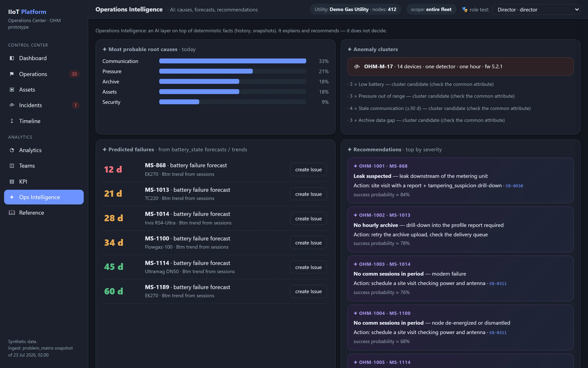Click 'success probability ≈ 84%' text
The width and height of the screenshot is (588, 368).
pyautogui.click(x=381, y=195)
